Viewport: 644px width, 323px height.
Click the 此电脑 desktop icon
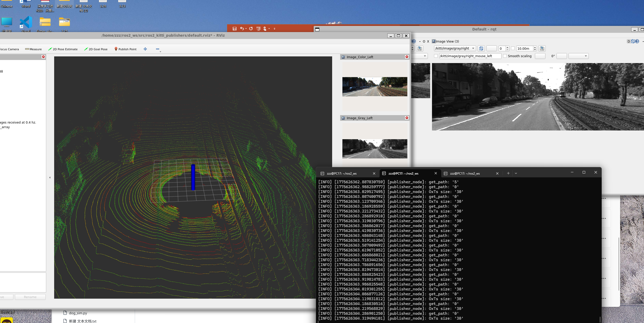tap(7, 24)
